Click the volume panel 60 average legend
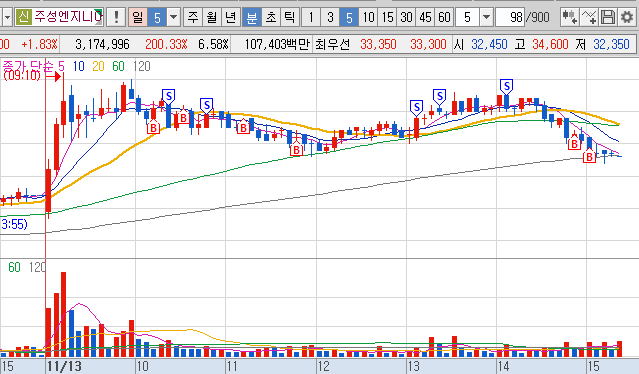The width and height of the screenshot is (639, 374). tap(14, 267)
